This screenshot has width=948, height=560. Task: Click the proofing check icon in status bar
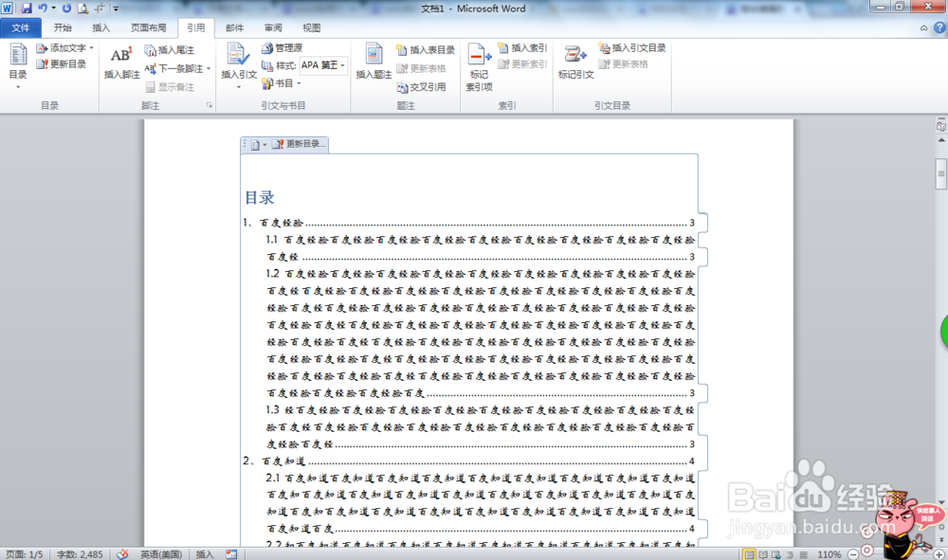(122, 554)
